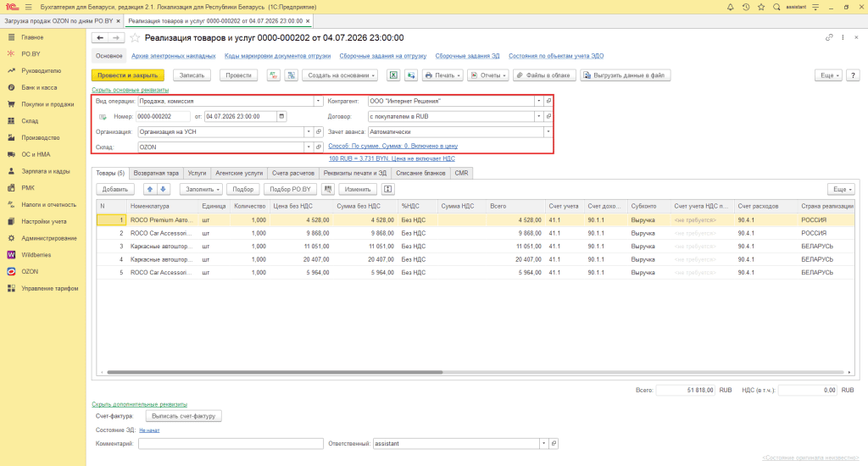Screen dimensions: 868x466
Task: Switch to the Агентские услуги tab
Action: point(239,173)
